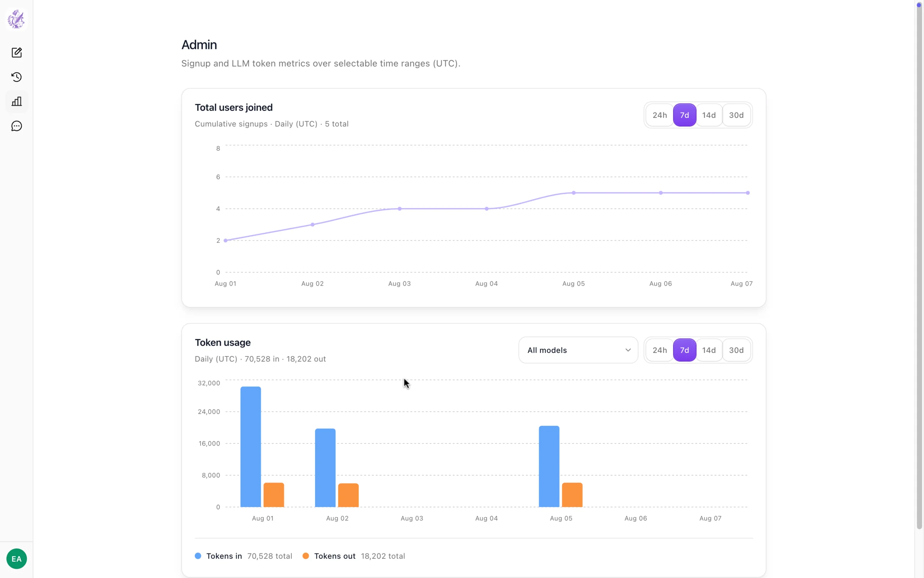Click the Aug 05 data point on signups line
The height and width of the screenshot is (578, 924).
pyautogui.click(x=574, y=193)
